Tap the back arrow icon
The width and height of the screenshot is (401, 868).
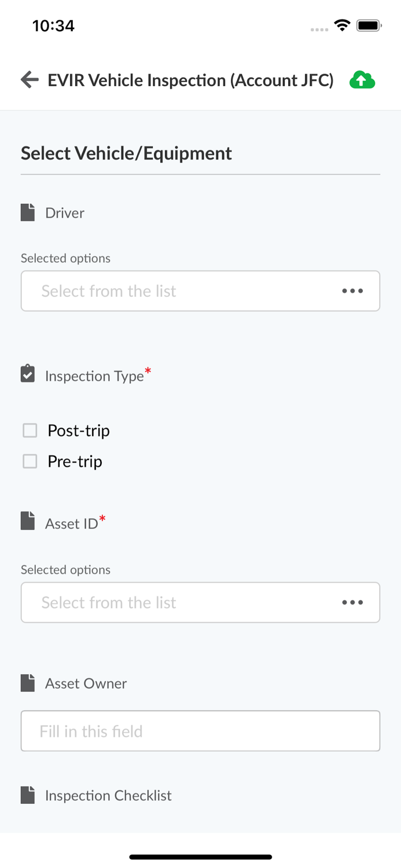click(30, 80)
